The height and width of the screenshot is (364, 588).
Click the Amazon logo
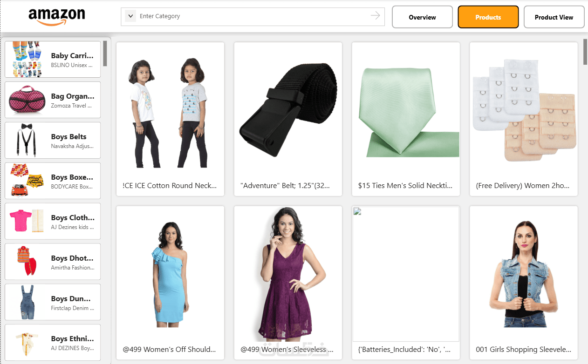pyautogui.click(x=57, y=17)
